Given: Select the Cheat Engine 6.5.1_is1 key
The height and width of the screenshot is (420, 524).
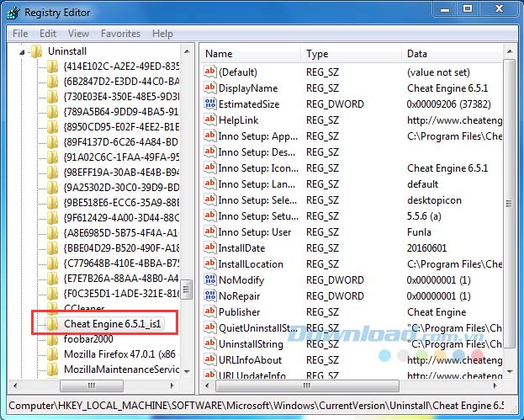Looking at the screenshot, I should (113, 324).
